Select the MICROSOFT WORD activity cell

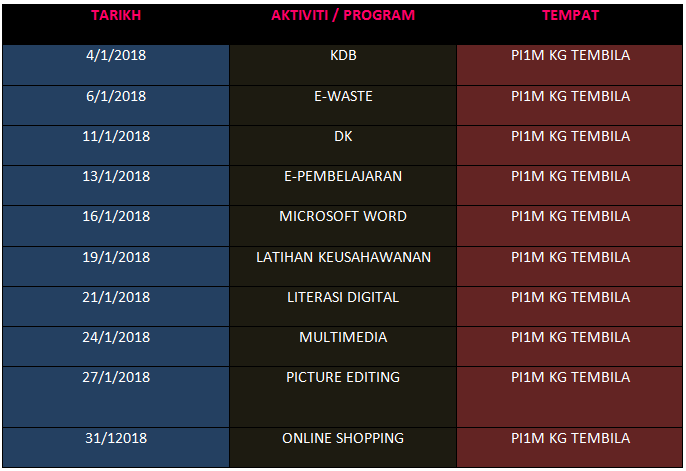tap(343, 217)
